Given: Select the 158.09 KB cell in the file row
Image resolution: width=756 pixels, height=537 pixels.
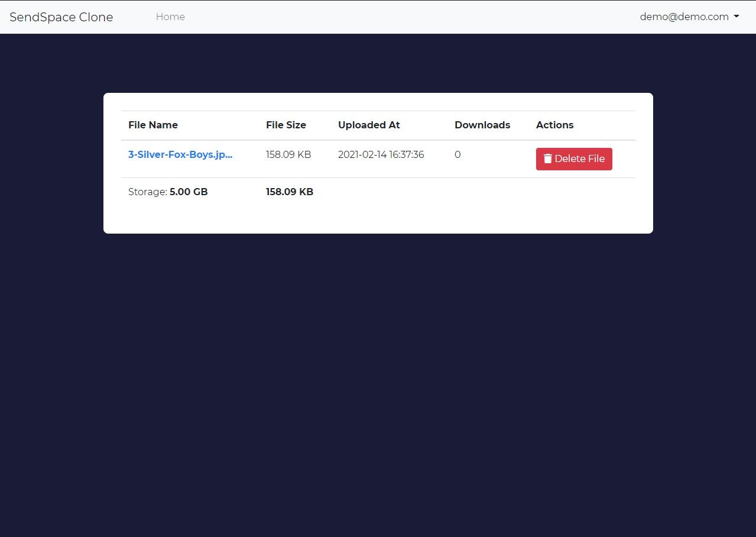Looking at the screenshot, I should click(x=288, y=154).
